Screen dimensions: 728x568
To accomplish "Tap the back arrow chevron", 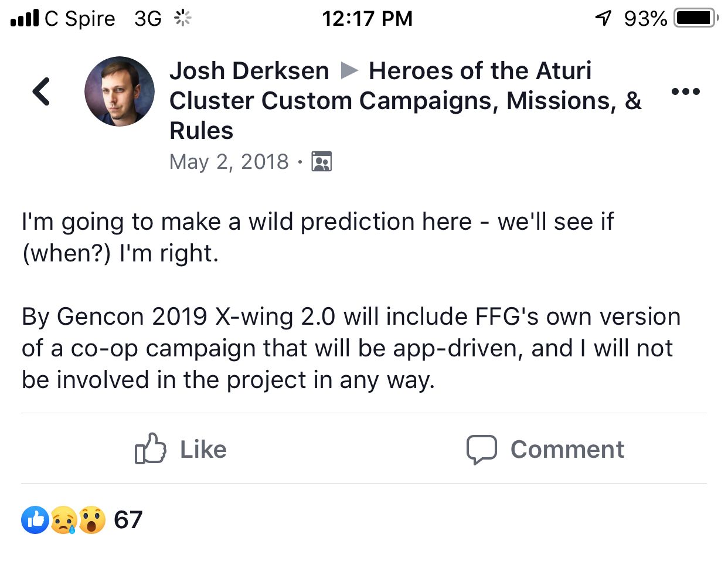I will pyautogui.click(x=41, y=91).
